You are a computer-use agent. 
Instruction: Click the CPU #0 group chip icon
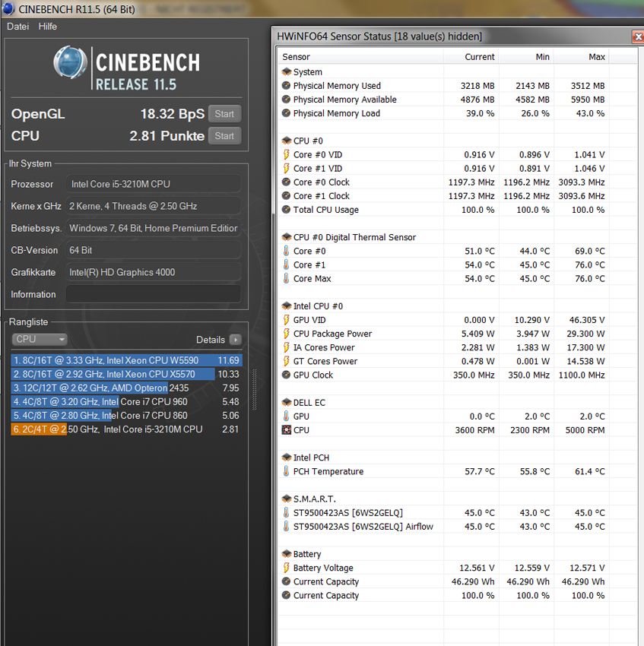point(286,141)
